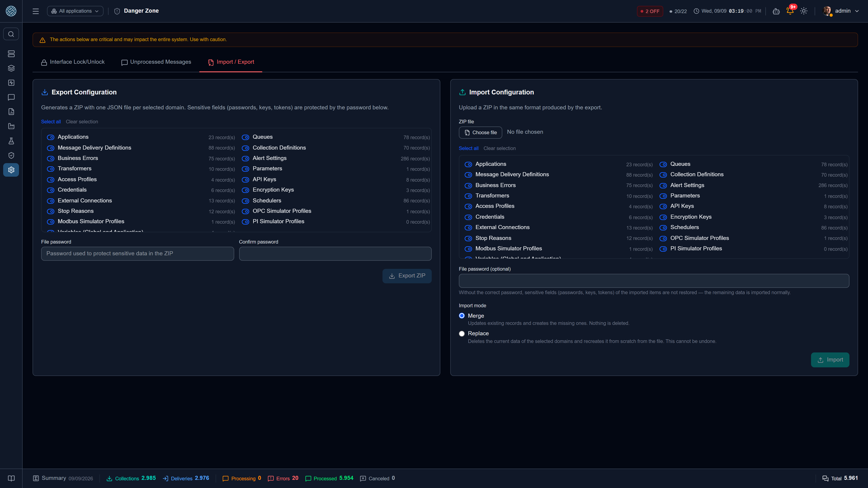
Task: Open the book documentation icon
Action: (x=11, y=478)
